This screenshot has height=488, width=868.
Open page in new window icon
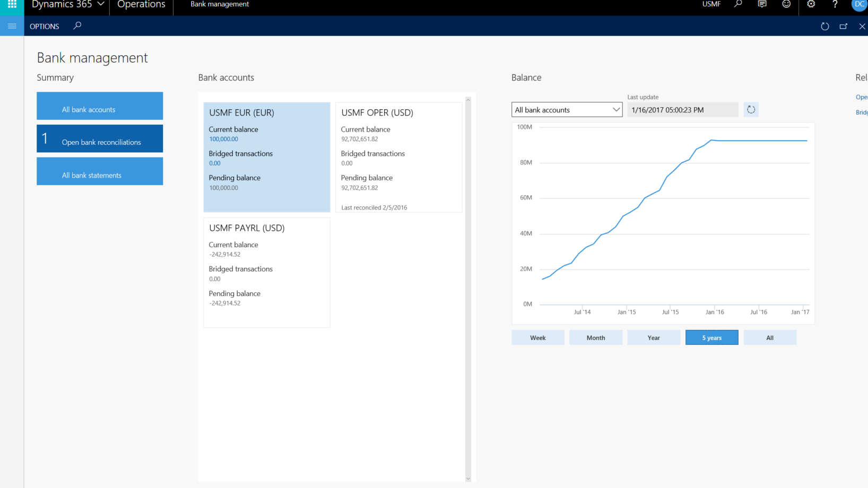click(843, 27)
